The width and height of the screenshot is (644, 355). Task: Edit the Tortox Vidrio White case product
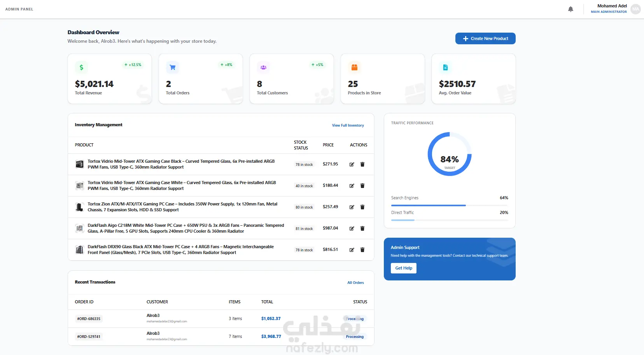pyautogui.click(x=352, y=186)
